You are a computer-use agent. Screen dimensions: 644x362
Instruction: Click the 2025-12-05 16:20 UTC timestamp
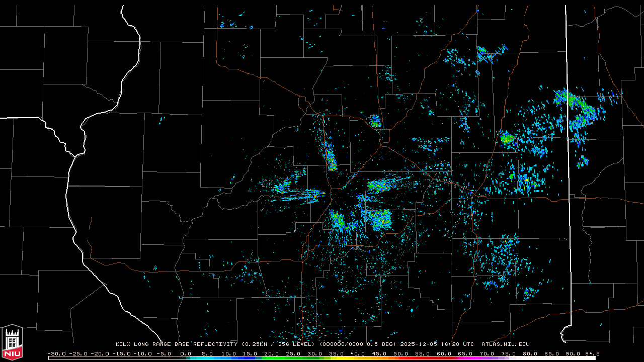(437, 344)
